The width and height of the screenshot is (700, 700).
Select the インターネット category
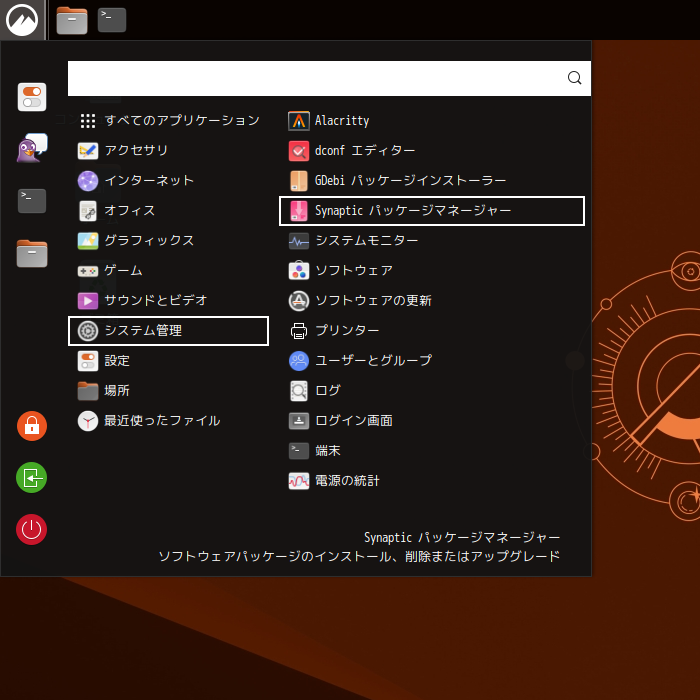coord(168,181)
